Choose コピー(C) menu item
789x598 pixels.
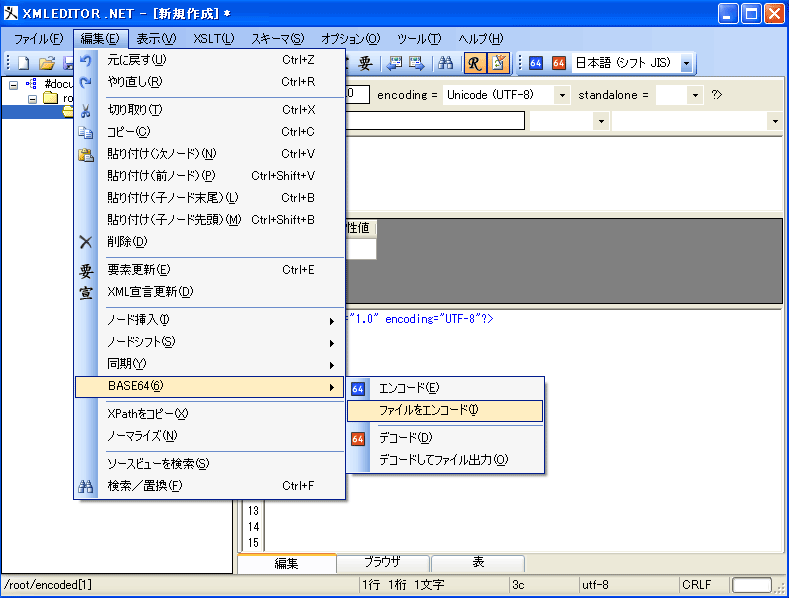tap(209, 132)
